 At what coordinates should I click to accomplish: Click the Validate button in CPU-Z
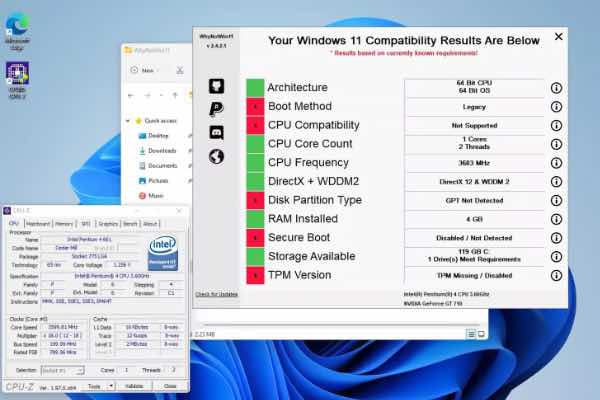[134, 386]
